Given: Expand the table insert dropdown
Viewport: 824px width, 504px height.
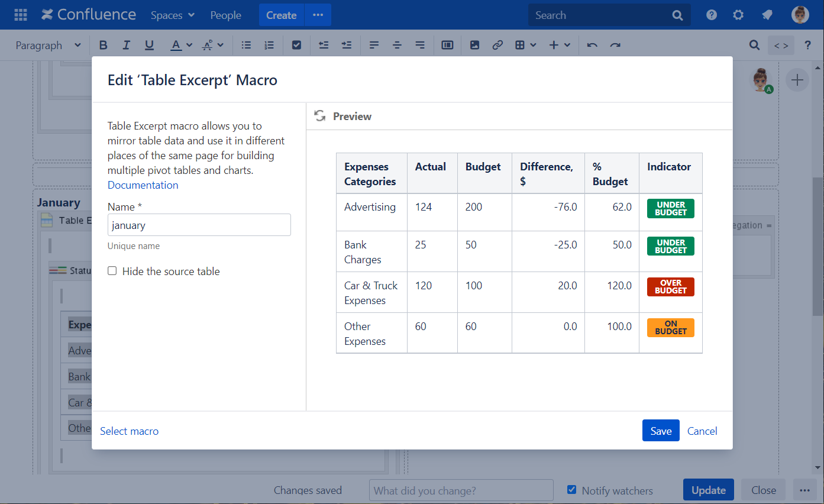Looking at the screenshot, I should [525, 46].
